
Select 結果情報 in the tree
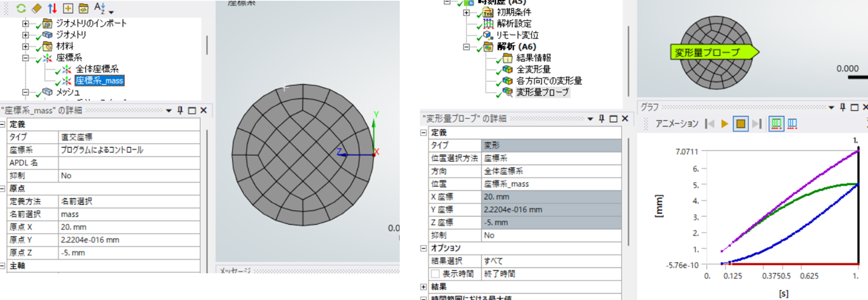pos(533,58)
